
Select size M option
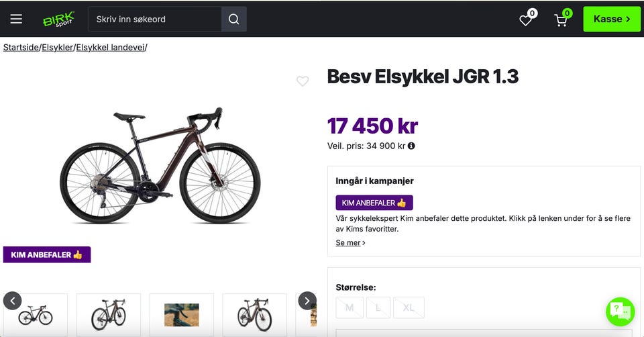[x=350, y=307]
